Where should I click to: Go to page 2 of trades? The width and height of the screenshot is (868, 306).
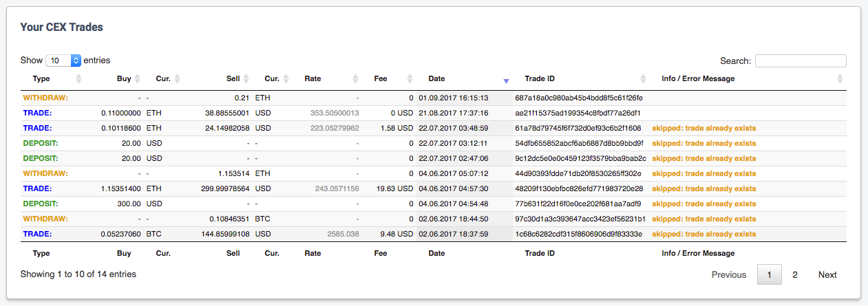(795, 274)
